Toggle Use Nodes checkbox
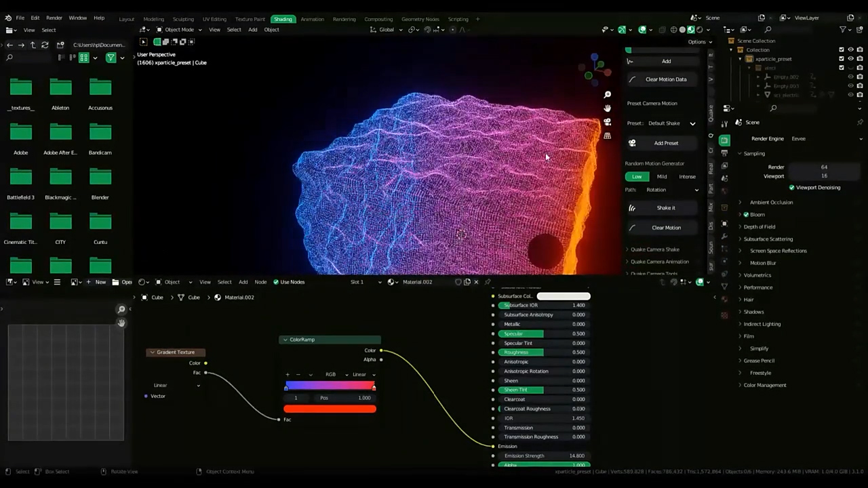868x488 pixels. (276, 282)
